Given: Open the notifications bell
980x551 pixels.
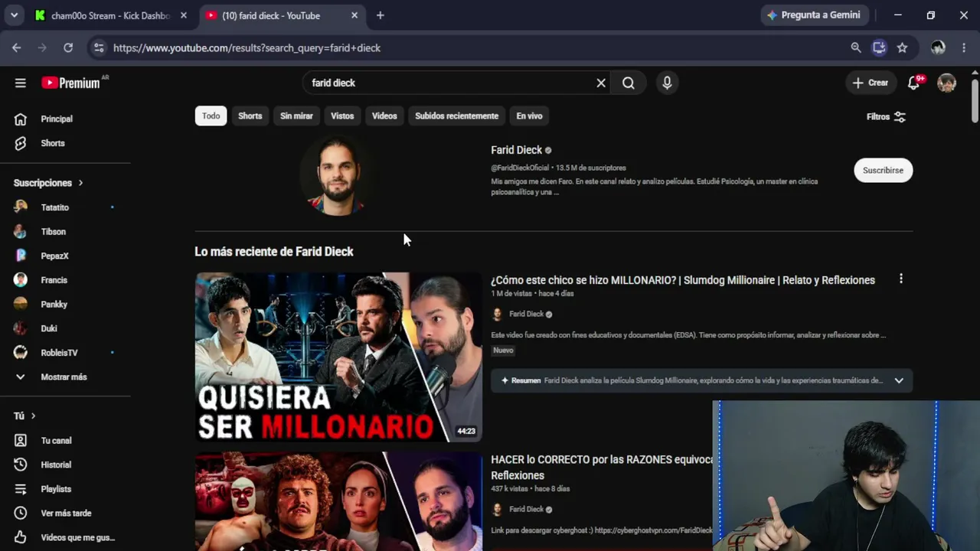Looking at the screenshot, I should [913, 83].
